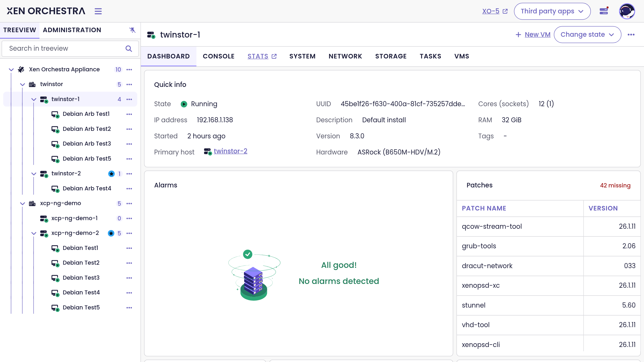Open more actions for Xen Orchestra Appliance
This screenshot has width=644, height=362.
[129, 70]
